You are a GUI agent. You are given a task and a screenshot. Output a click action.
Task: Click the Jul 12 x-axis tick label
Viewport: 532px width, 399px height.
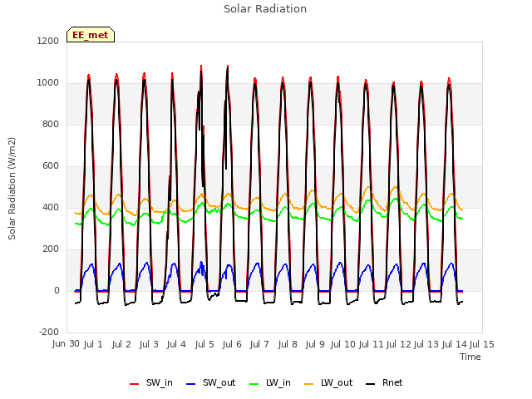tap(399, 344)
